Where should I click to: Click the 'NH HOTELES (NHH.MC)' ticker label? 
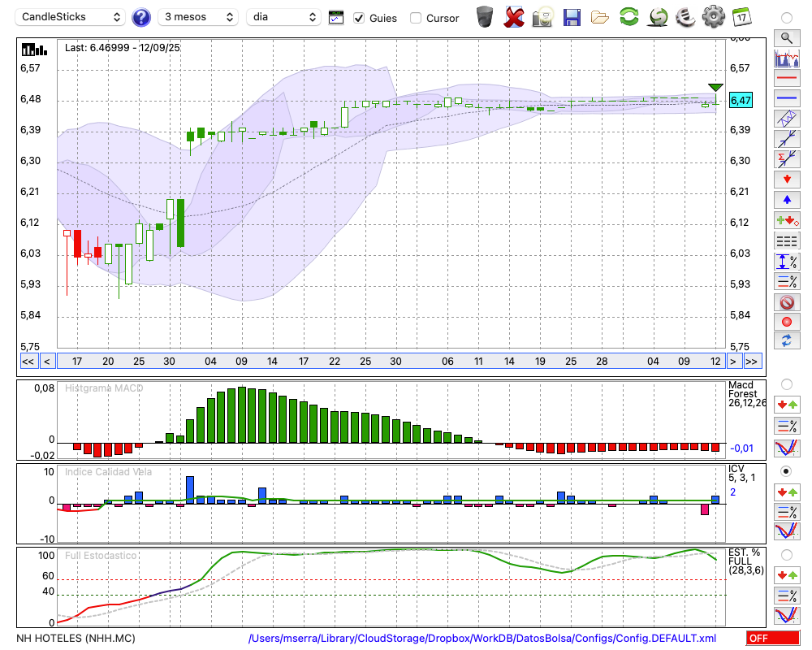pos(76,638)
